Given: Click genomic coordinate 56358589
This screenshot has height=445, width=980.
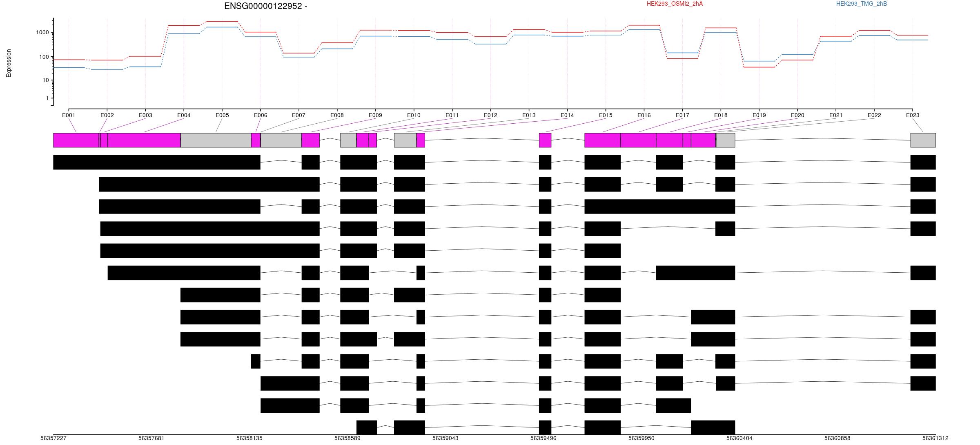Looking at the screenshot, I should [x=347, y=438].
